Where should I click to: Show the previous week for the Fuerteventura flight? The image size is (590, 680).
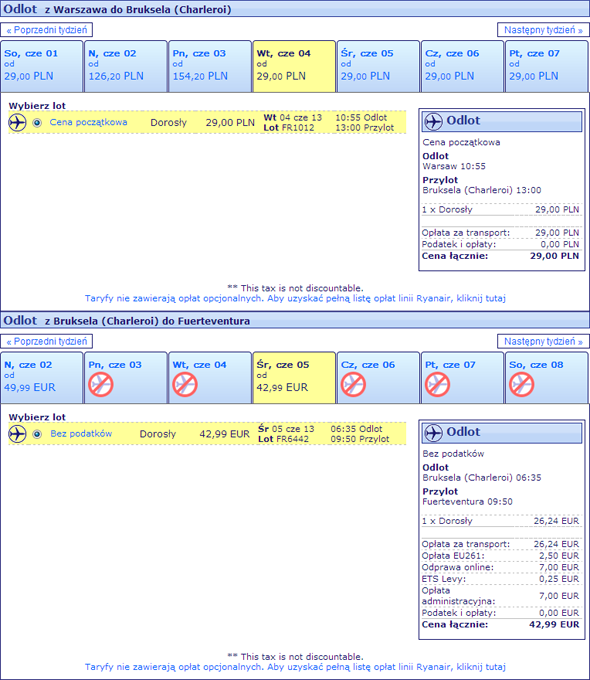click(47, 341)
